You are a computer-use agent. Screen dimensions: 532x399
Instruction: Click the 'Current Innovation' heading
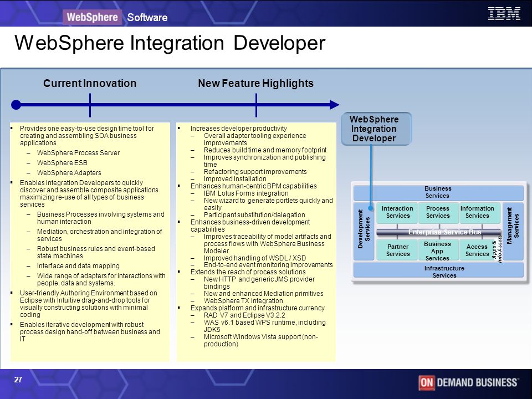point(90,83)
